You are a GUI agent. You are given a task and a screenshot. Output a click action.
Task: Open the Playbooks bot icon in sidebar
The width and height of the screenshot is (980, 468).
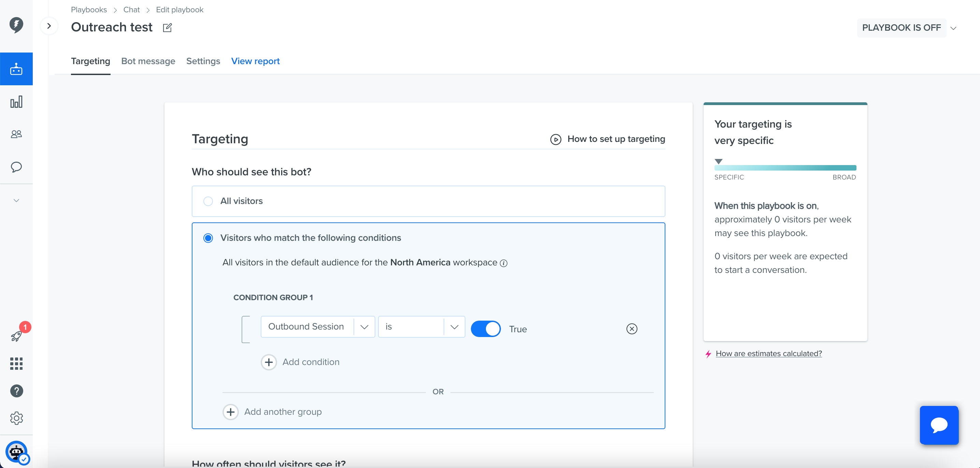(16, 69)
